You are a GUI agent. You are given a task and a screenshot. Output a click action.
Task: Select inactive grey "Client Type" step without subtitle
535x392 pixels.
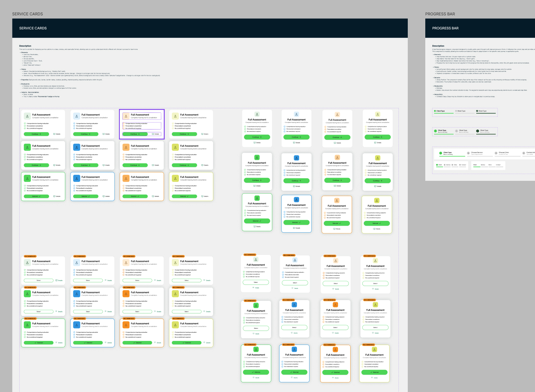pos(465,111)
